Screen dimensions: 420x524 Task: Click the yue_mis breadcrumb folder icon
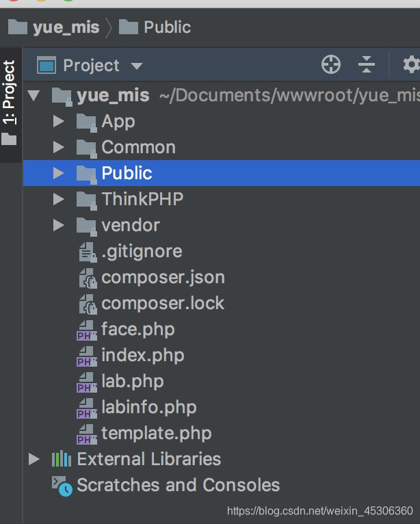17,27
